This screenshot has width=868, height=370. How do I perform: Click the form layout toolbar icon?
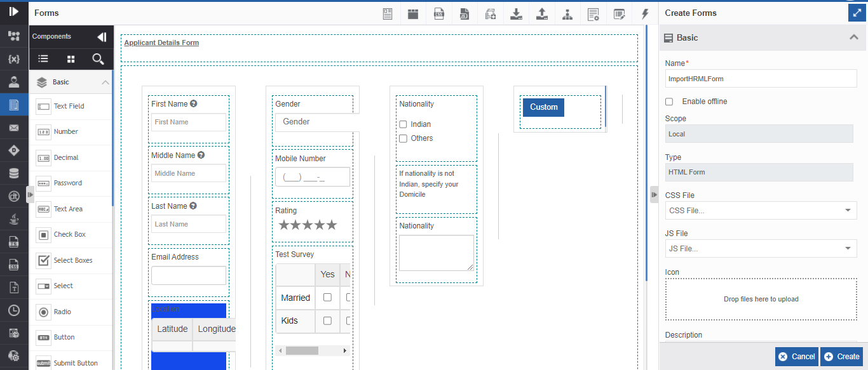click(x=388, y=13)
